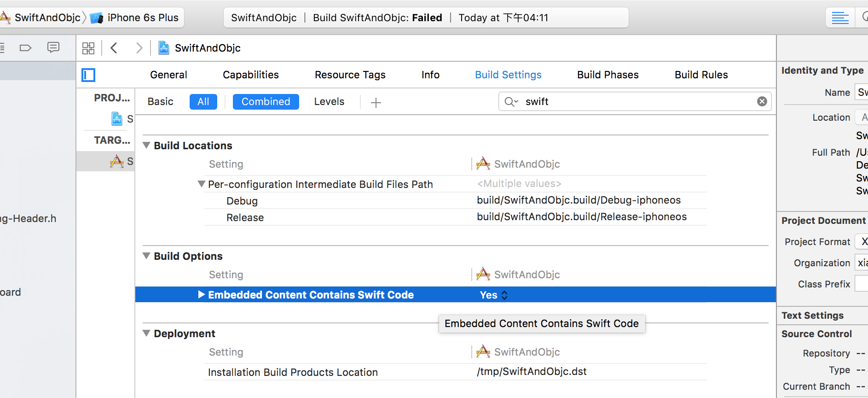Switch to the General tab
The height and width of the screenshot is (398, 868).
168,75
